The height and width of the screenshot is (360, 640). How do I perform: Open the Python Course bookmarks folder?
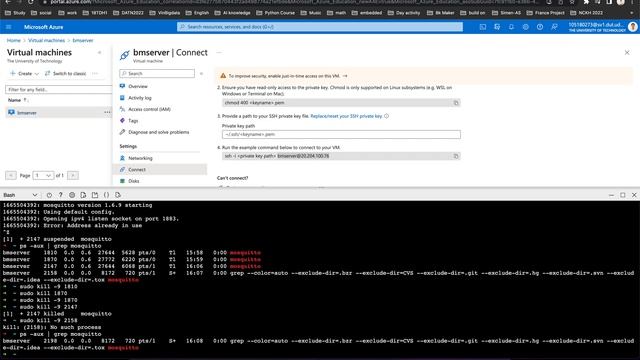(x=276, y=13)
